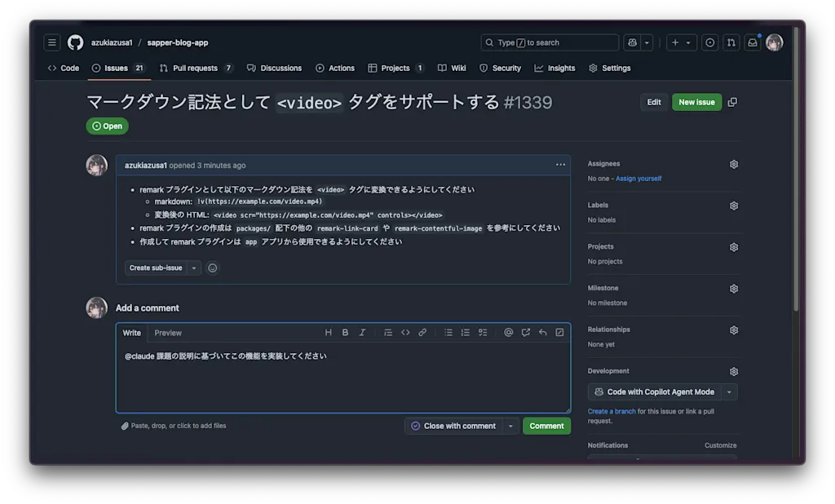The width and height of the screenshot is (835, 504).
Task: Click the Create a branch link
Action: click(x=612, y=411)
